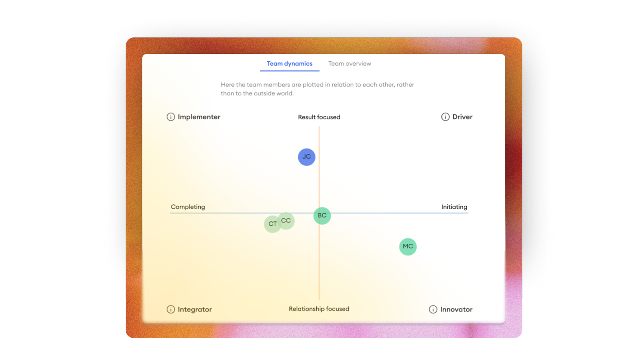641x364 pixels.
Task: Select the CC member bubble
Action: pos(288,220)
